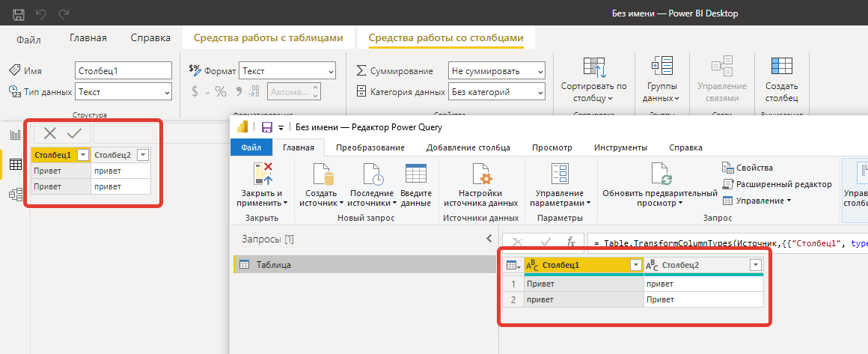Open the Категория данных dropdown
Screen dimensions: 868x354
pos(497,92)
